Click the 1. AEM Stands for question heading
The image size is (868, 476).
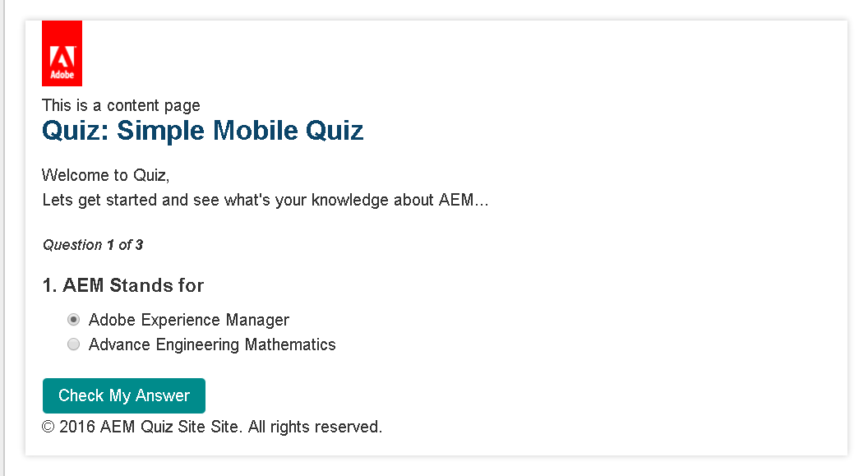tap(123, 286)
